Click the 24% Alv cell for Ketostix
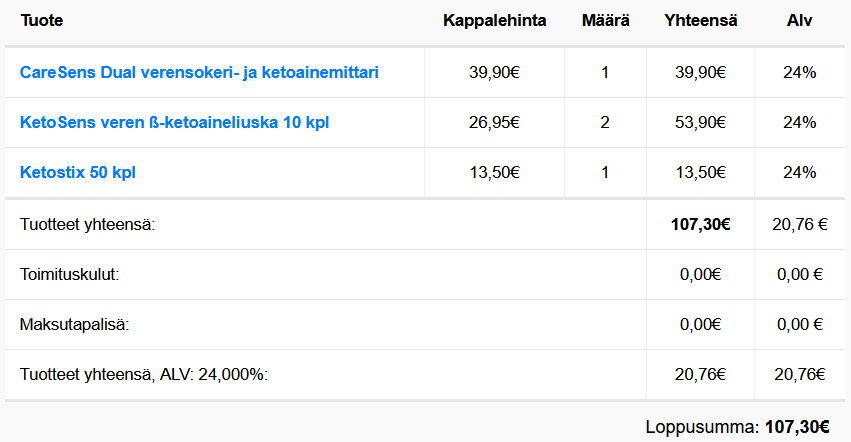 pos(799,172)
